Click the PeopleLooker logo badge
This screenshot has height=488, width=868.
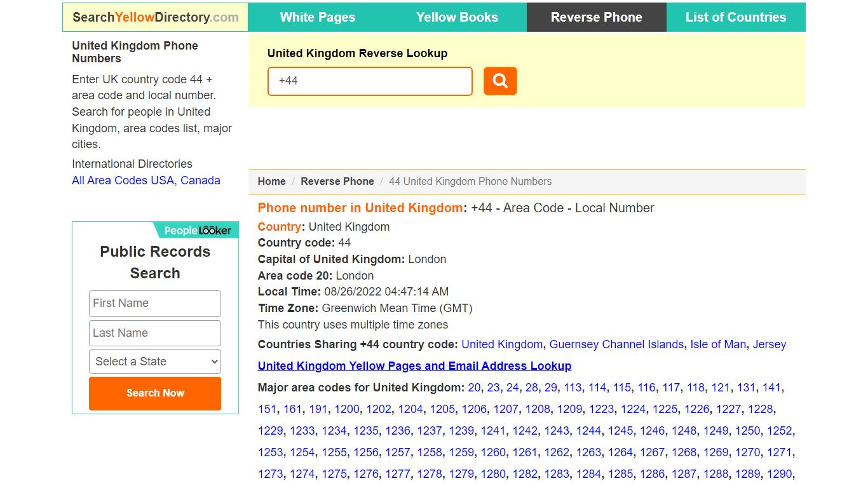point(196,230)
